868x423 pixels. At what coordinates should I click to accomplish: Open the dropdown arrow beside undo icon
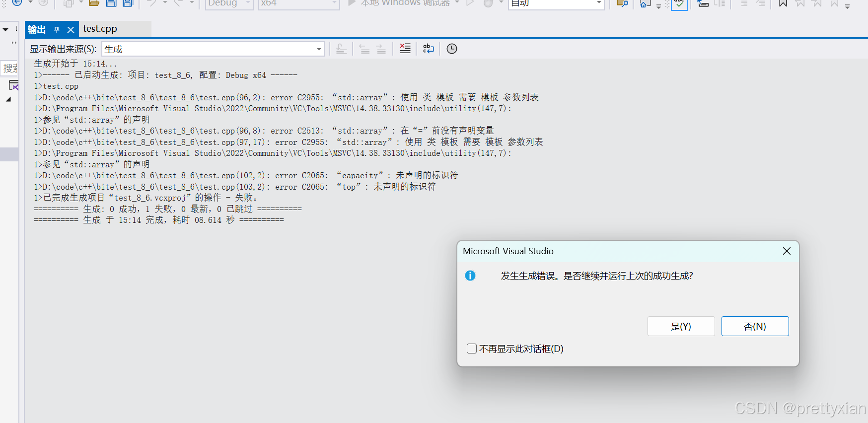coord(164,3)
